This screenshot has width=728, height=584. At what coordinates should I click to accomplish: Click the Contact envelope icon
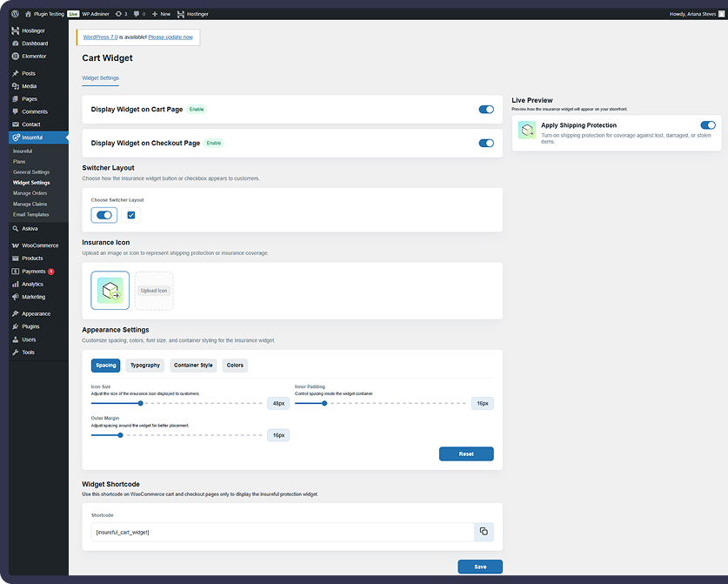tap(16, 124)
